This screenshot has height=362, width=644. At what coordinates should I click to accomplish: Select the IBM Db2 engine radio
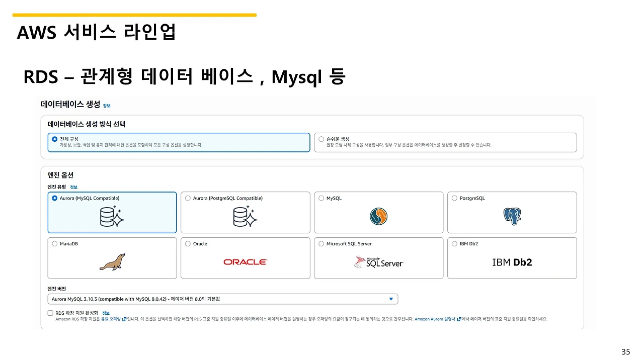[x=455, y=244]
